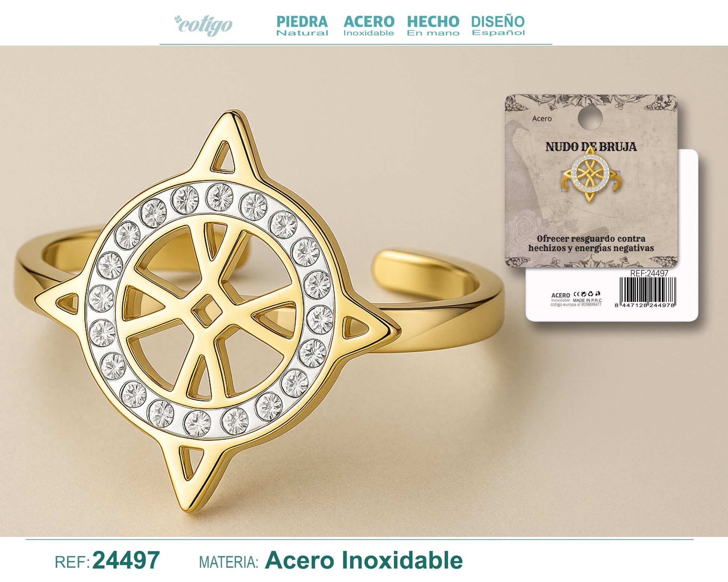The image size is (728, 582).
Task: Click the Acero Inoxidable material text
Action: (364, 560)
